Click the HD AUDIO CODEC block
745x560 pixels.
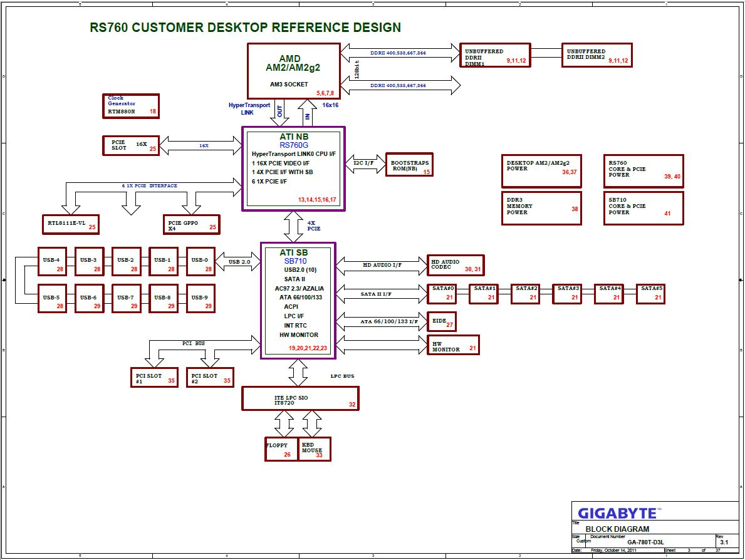pyautogui.click(x=456, y=265)
